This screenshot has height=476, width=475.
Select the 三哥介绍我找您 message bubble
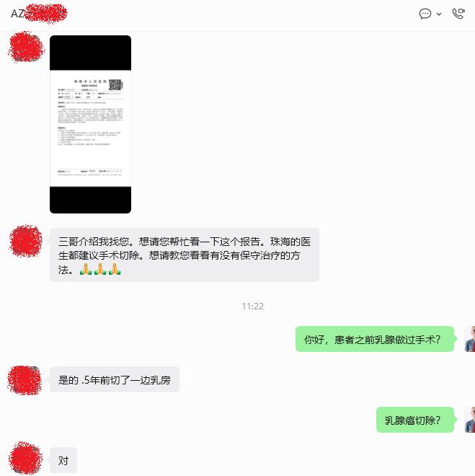click(185, 255)
